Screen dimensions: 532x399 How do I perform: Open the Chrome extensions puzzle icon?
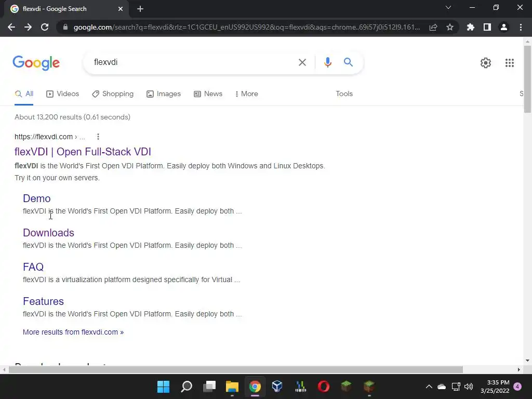pyautogui.click(x=471, y=27)
